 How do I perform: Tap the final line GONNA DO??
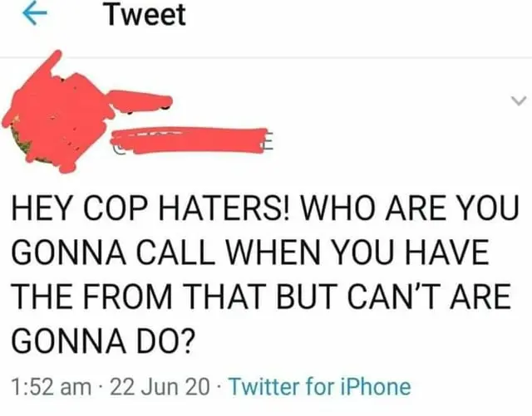click(x=104, y=341)
